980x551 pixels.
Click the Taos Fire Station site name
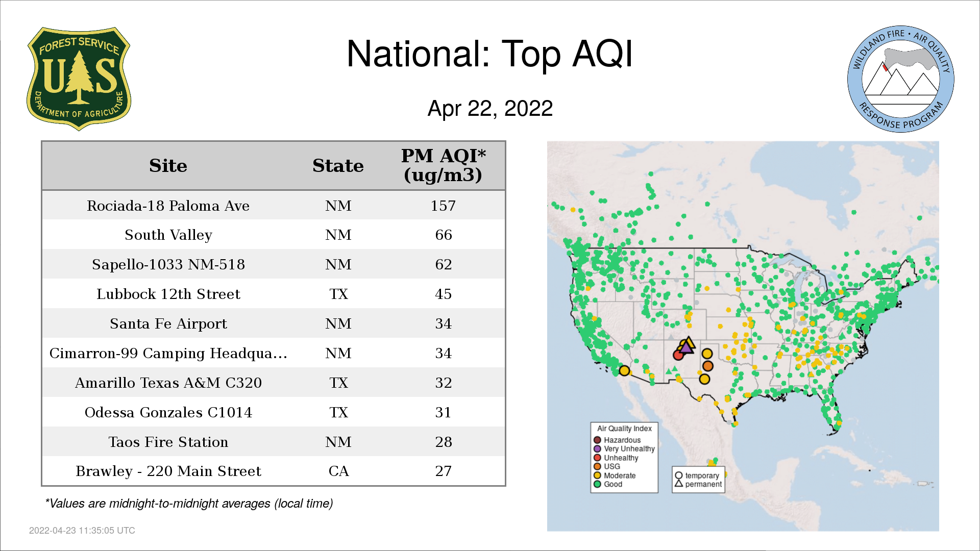tap(168, 442)
